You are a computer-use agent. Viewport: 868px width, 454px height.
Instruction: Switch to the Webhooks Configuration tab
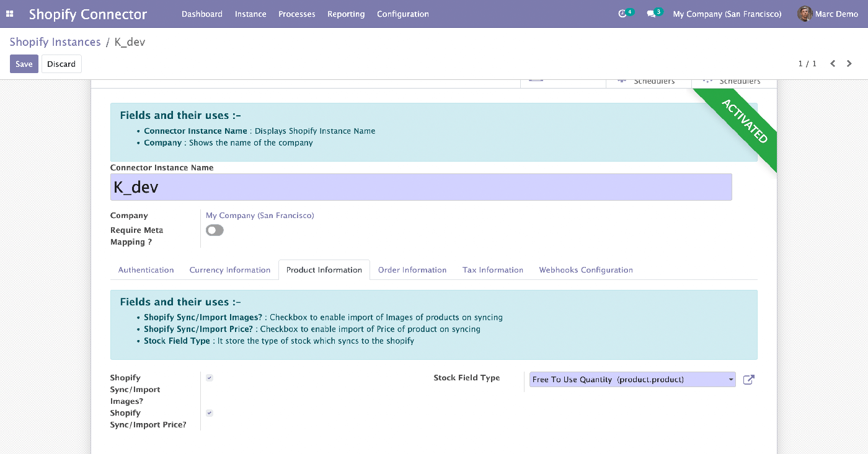pyautogui.click(x=586, y=270)
